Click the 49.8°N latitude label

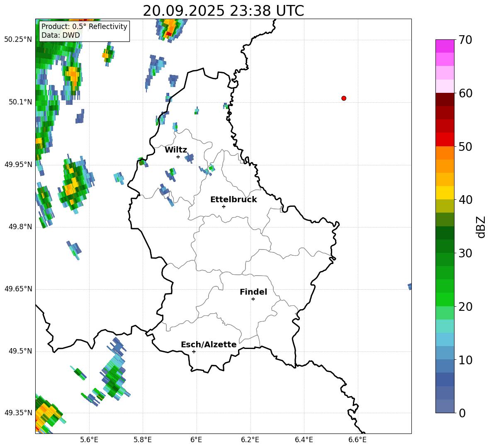(20, 227)
